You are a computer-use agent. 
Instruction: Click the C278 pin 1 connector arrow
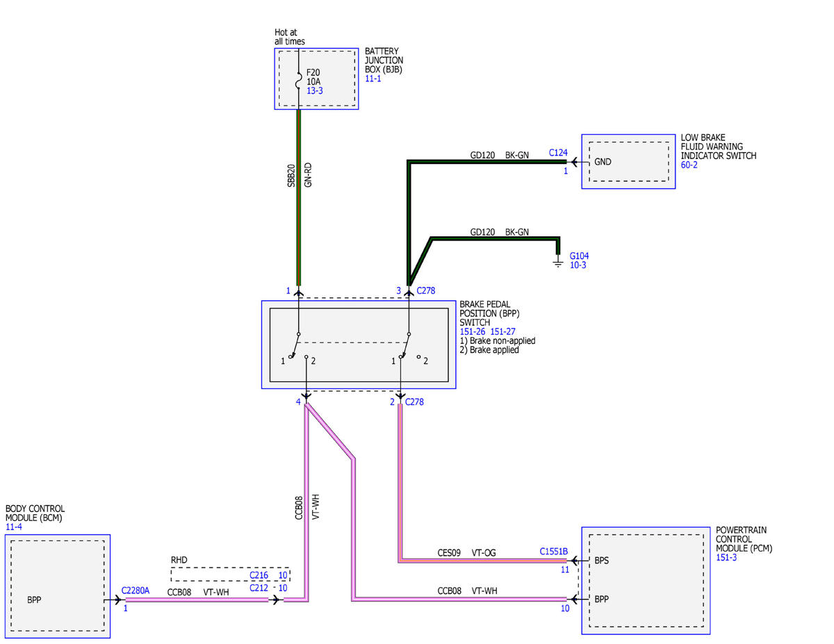[299, 292]
